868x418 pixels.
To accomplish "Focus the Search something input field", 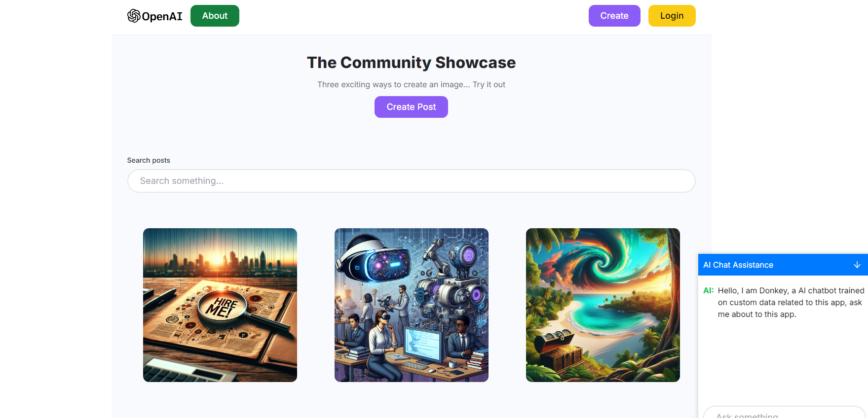I will (x=411, y=181).
